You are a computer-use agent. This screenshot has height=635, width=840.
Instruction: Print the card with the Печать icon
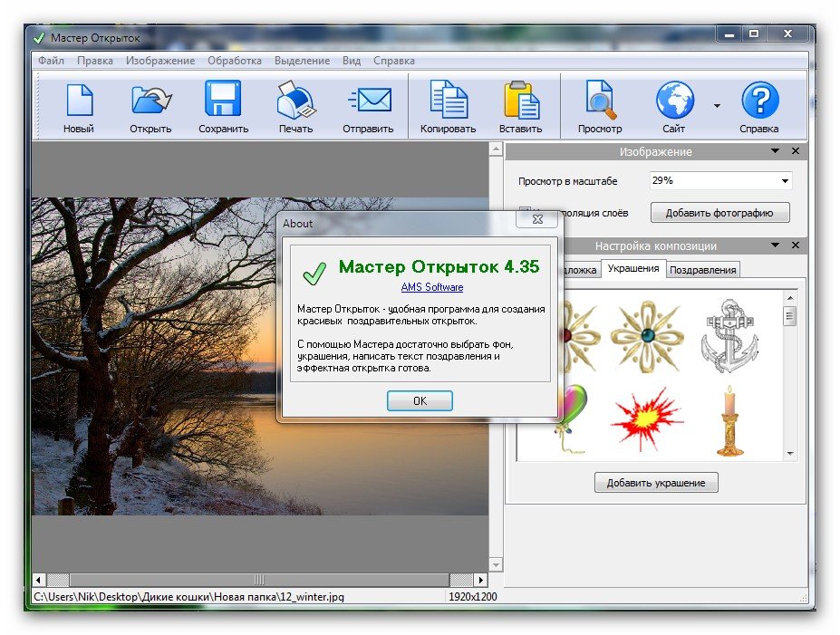coord(295,101)
